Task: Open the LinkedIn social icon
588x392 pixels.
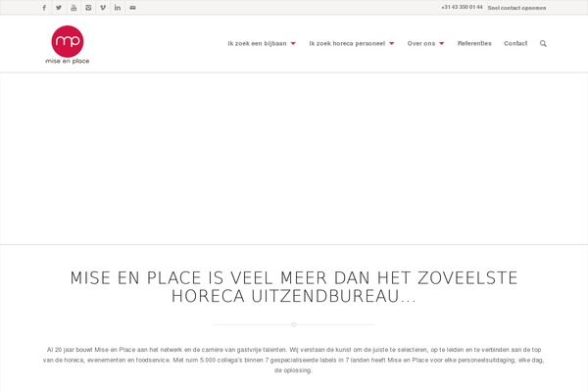Action: tap(118, 8)
